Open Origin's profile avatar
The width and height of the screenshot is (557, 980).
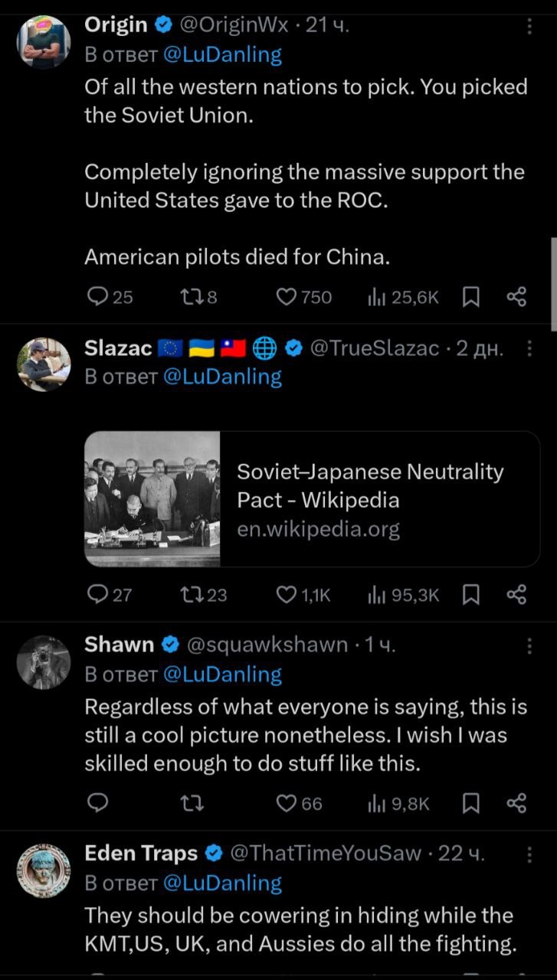(44, 43)
